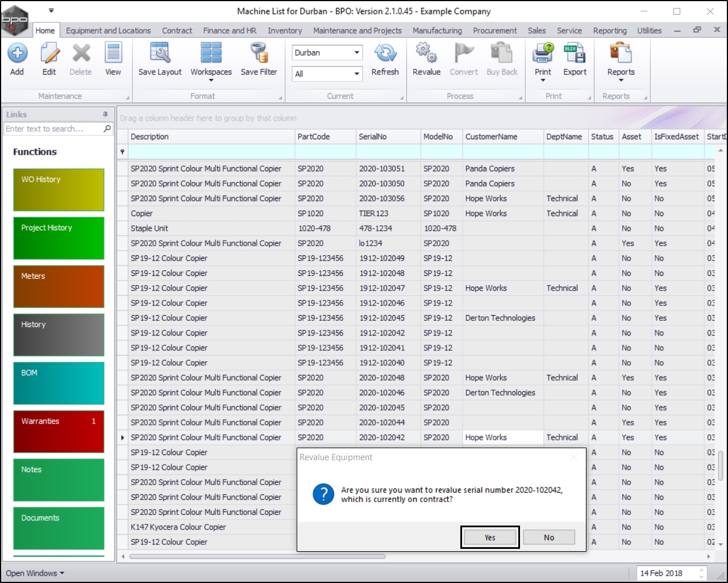The image size is (728, 583).
Task: Open the Warranties red tile
Action: pyautogui.click(x=59, y=431)
